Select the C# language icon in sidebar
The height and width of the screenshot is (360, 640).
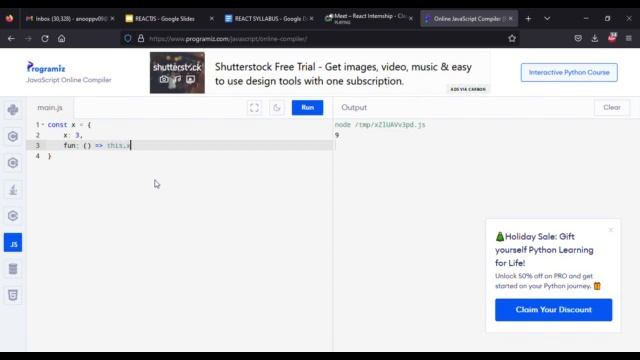click(13, 216)
